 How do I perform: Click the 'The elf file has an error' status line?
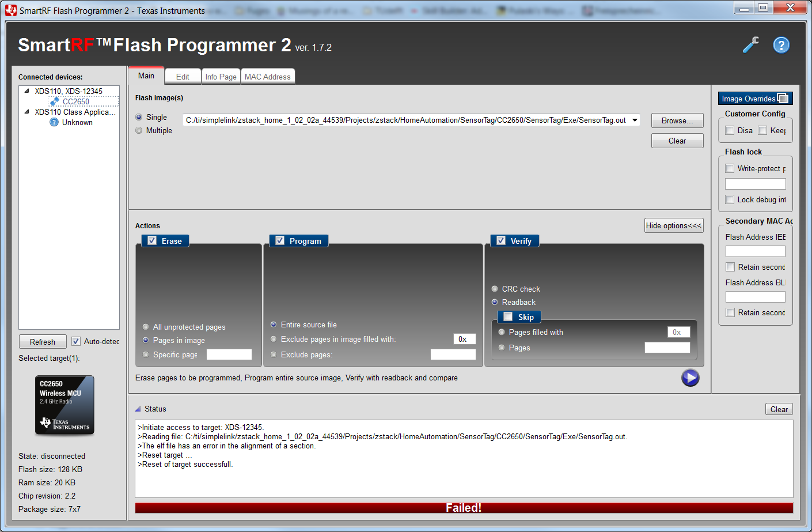point(227,446)
